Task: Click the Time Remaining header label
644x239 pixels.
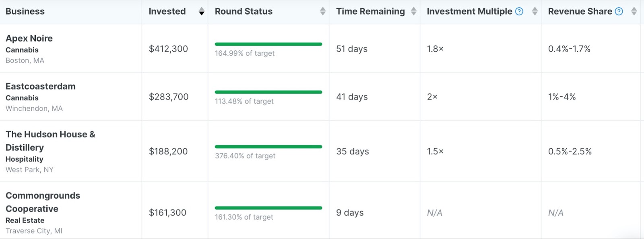Action: point(370,11)
